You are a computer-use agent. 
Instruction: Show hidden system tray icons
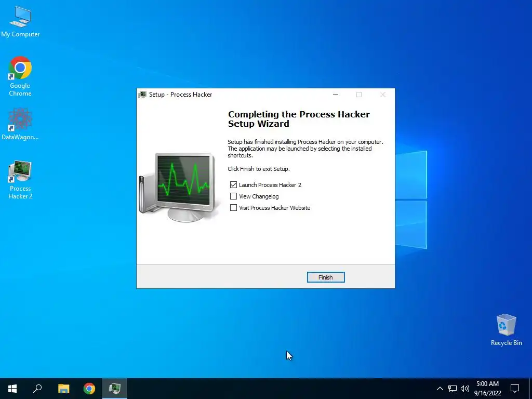440,389
